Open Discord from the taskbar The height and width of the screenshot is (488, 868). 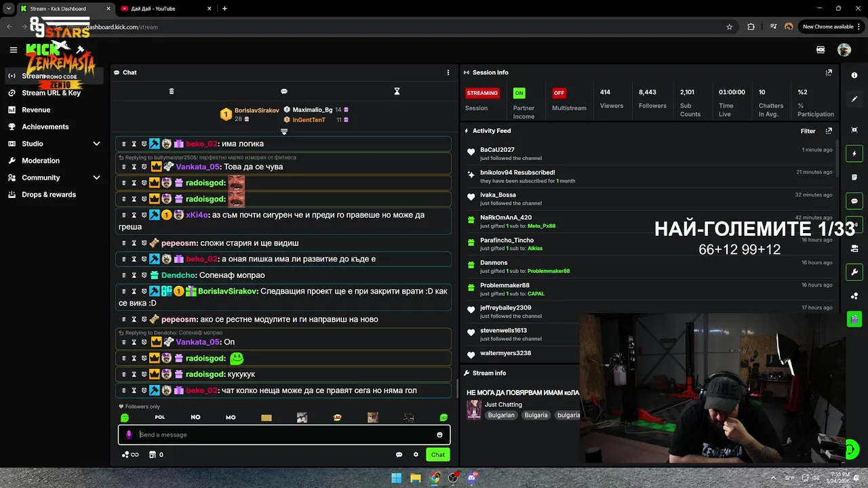[471, 478]
